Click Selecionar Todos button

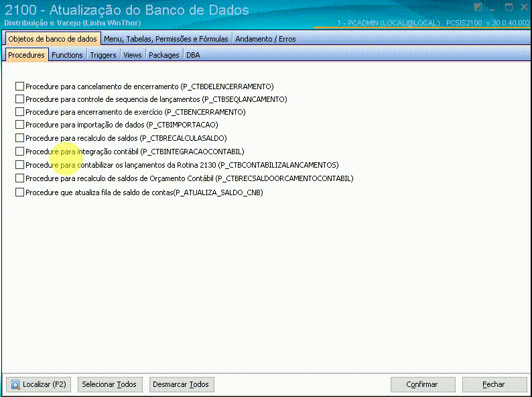110,384
